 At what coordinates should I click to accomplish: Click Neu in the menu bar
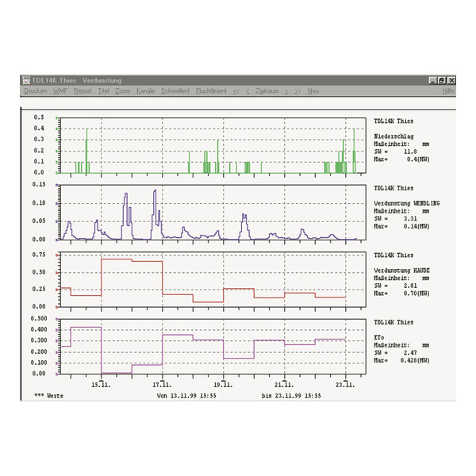[x=313, y=91]
